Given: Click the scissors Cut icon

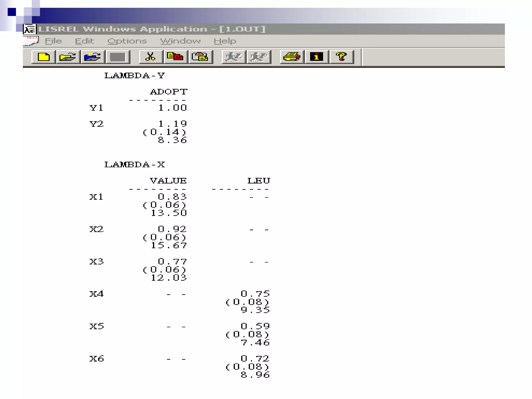Looking at the screenshot, I should click(x=150, y=57).
